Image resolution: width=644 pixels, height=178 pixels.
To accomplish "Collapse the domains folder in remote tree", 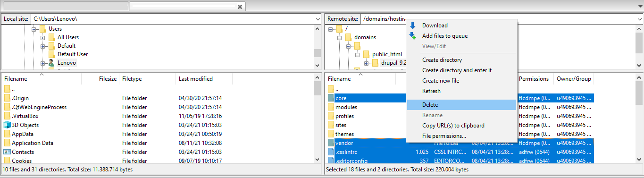I will click(x=339, y=37).
